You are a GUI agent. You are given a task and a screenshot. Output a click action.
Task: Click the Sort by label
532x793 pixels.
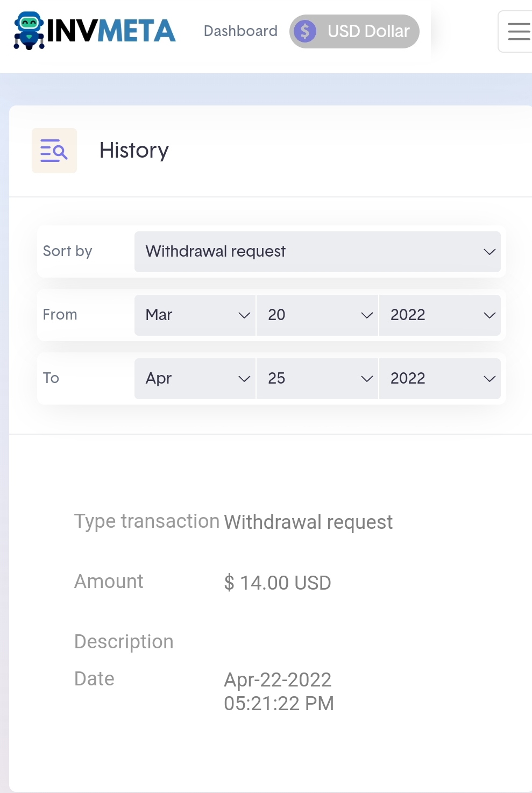point(68,251)
